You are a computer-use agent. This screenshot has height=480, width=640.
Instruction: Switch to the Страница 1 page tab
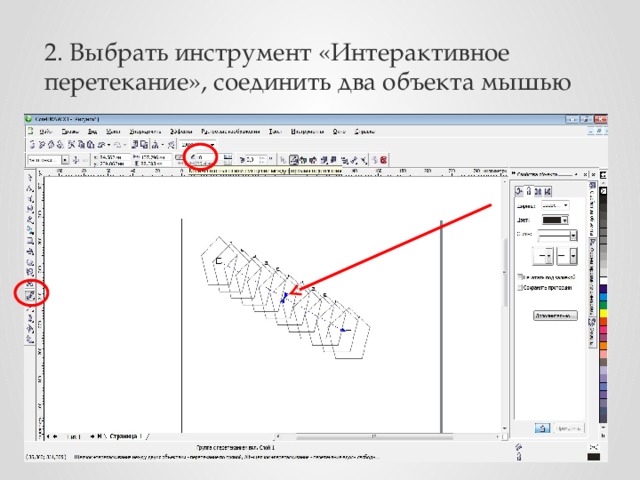pos(126,436)
